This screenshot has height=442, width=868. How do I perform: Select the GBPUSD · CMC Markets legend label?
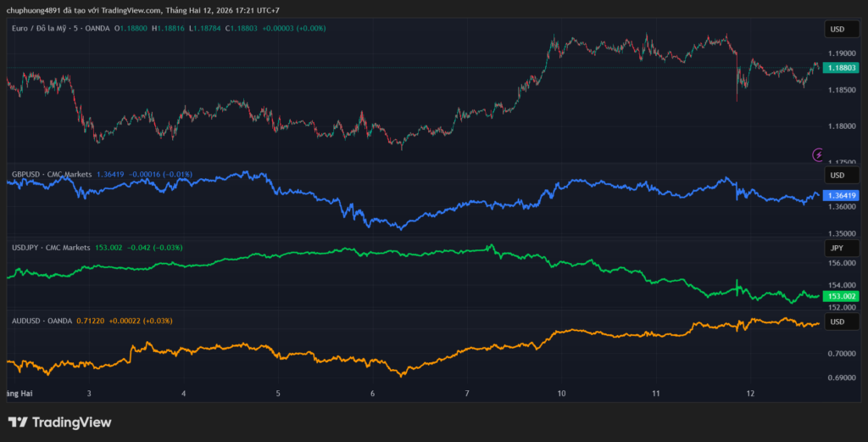51,174
